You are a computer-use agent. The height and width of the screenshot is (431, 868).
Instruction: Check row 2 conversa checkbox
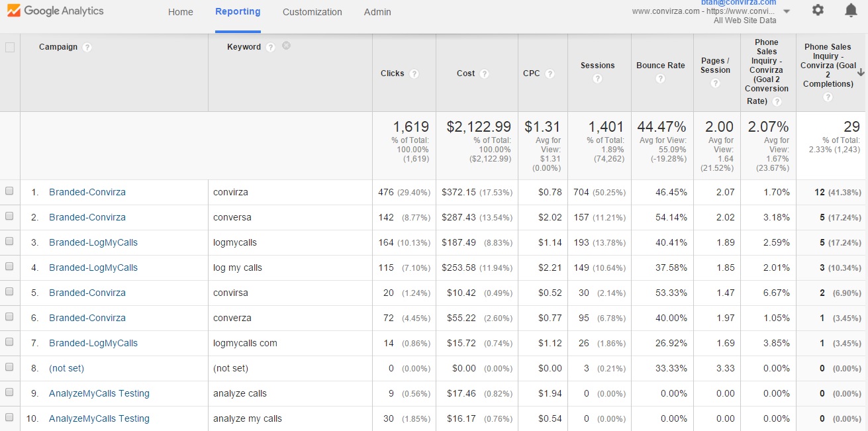[9, 216]
